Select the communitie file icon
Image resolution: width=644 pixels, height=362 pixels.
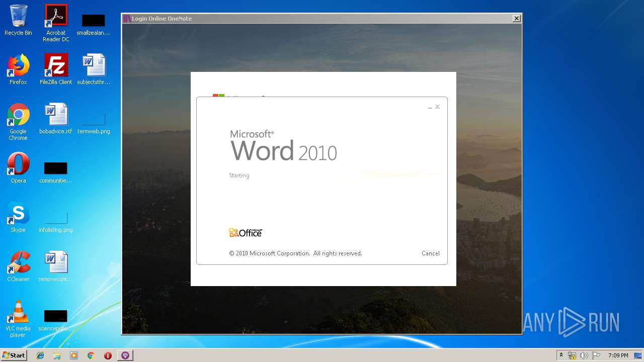(x=56, y=172)
